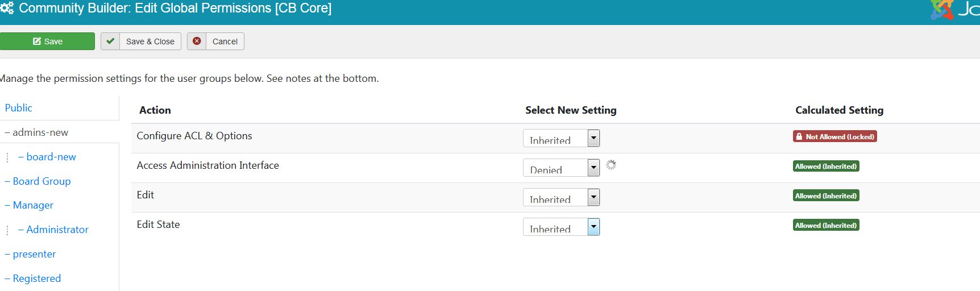Image resolution: width=980 pixels, height=291 pixels.
Task: Open the Edit permission Inherited dropdown
Action: coord(561,197)
